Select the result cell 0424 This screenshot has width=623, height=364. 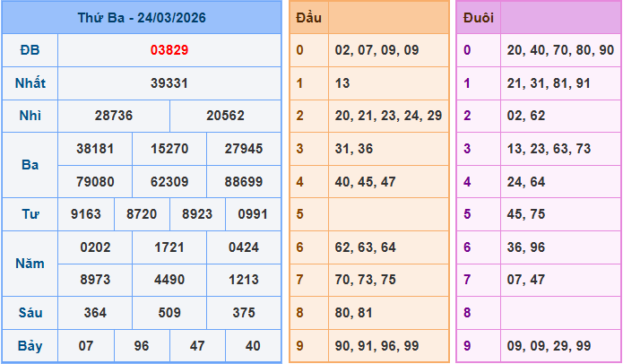pos(244,247)
